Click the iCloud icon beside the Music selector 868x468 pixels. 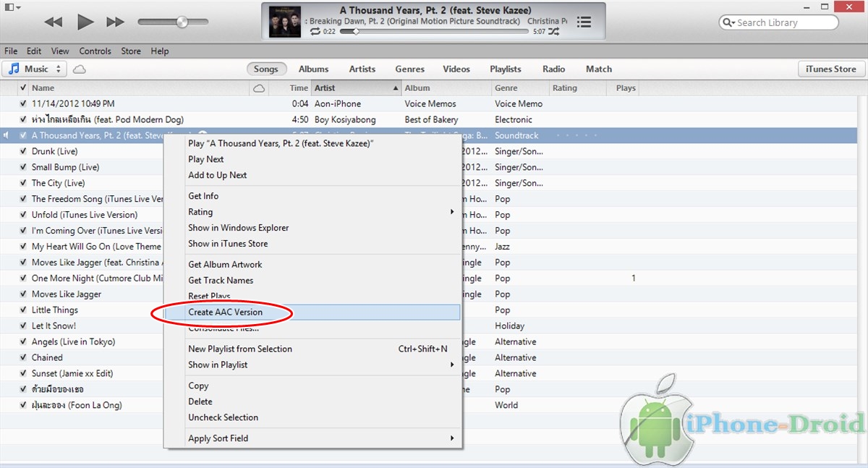click(80, 69)
